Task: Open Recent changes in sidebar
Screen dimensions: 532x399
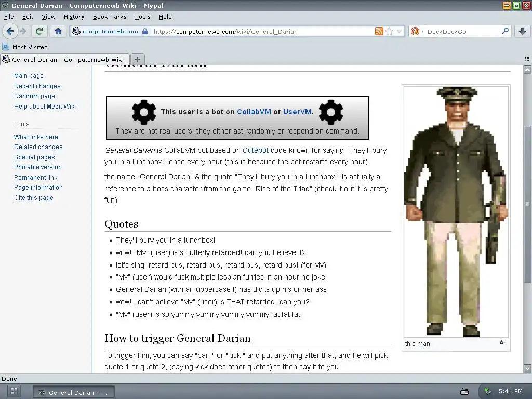Action: (37, 86)
